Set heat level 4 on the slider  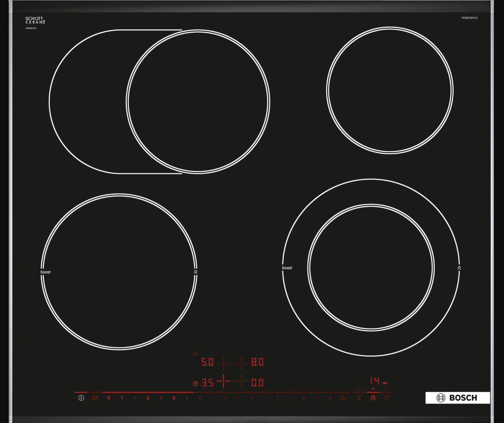coord(200,398)
